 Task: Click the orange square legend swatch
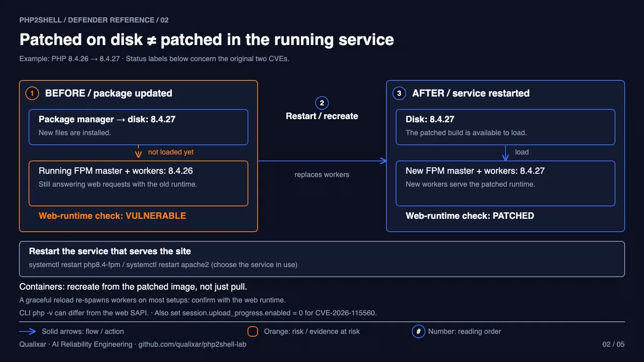pos(253,331)
